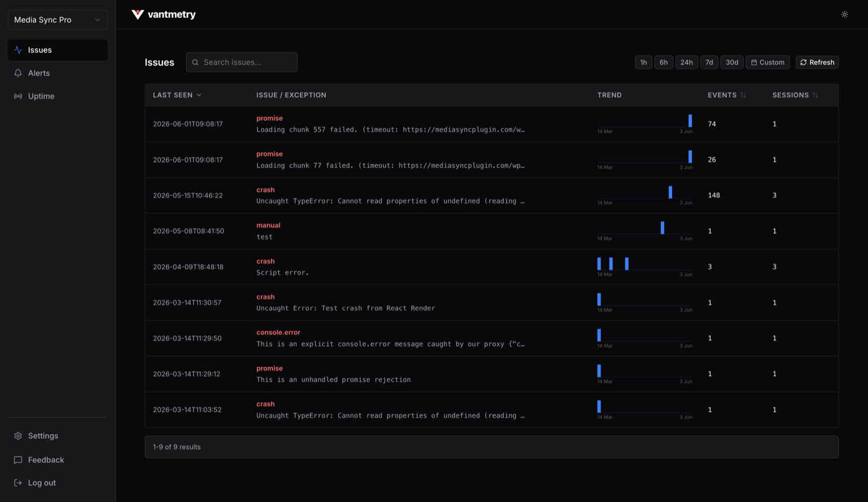Click the events count 26
The width and height of the screenshot is (868, 502).
tap(712, 160)
